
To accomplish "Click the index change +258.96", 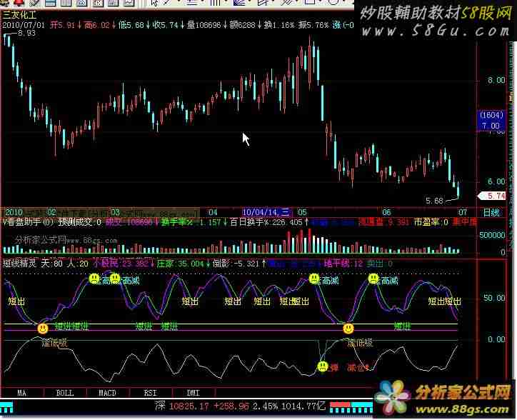I will 231,406.
